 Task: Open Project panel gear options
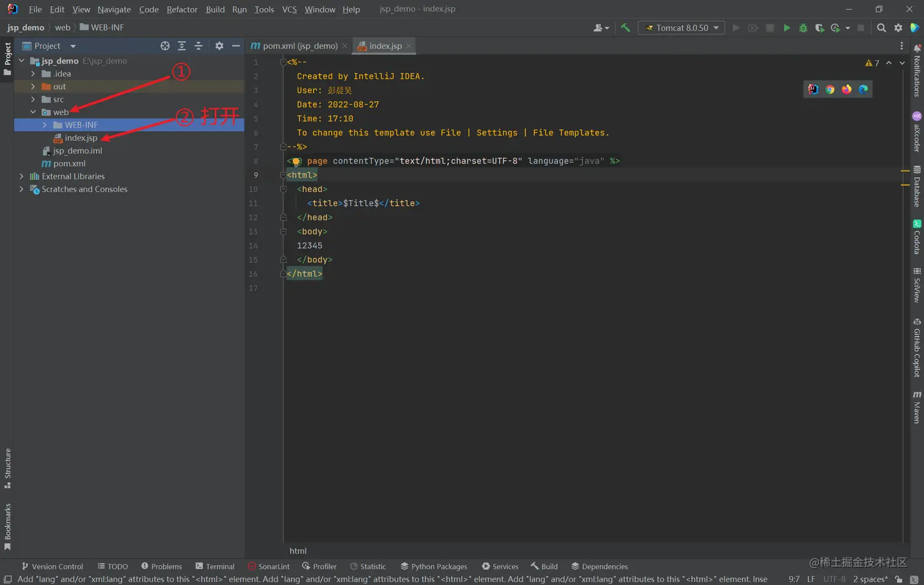coord(219,46)
